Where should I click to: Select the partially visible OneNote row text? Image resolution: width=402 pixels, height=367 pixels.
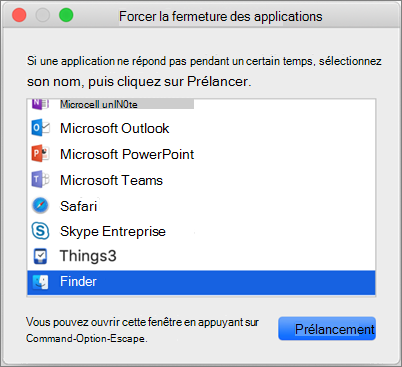tap(99, 104)
